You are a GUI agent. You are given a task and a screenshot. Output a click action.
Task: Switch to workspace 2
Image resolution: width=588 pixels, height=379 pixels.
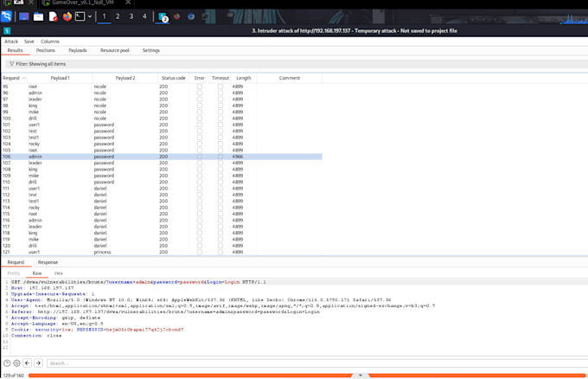click(x=118, y=16)
